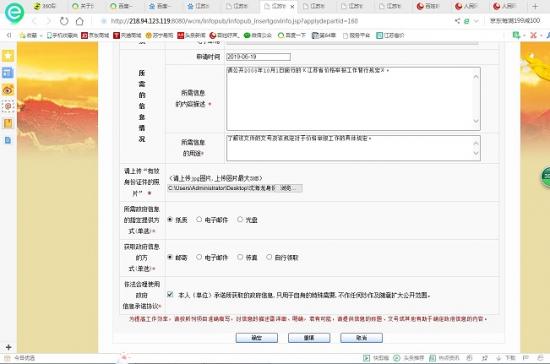Image resolution: width=550 pixels, height=364 pixels.
Task: Select 电子邮件 as the provision format
Action: click(199, 220)
